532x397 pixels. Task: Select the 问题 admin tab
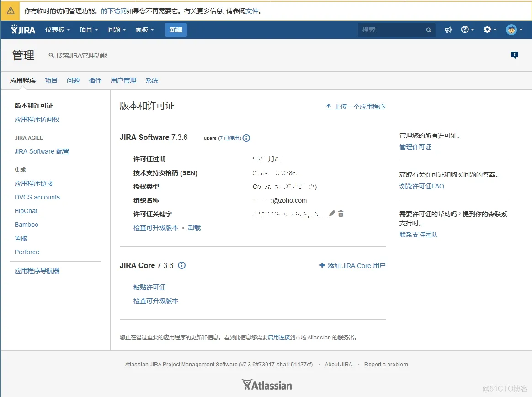(x=73, y=80)
